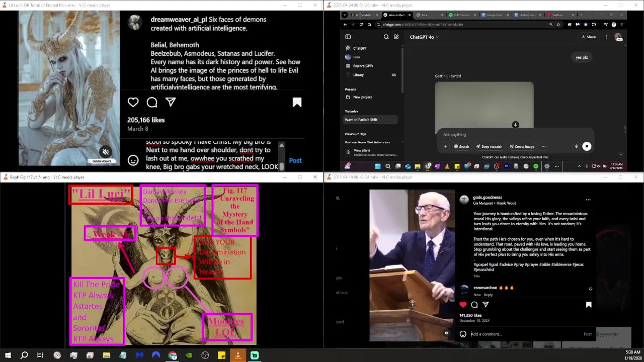644x362 pixels.
Task: Click the Share button in ChatGPT header
Action: coord(589,37)
